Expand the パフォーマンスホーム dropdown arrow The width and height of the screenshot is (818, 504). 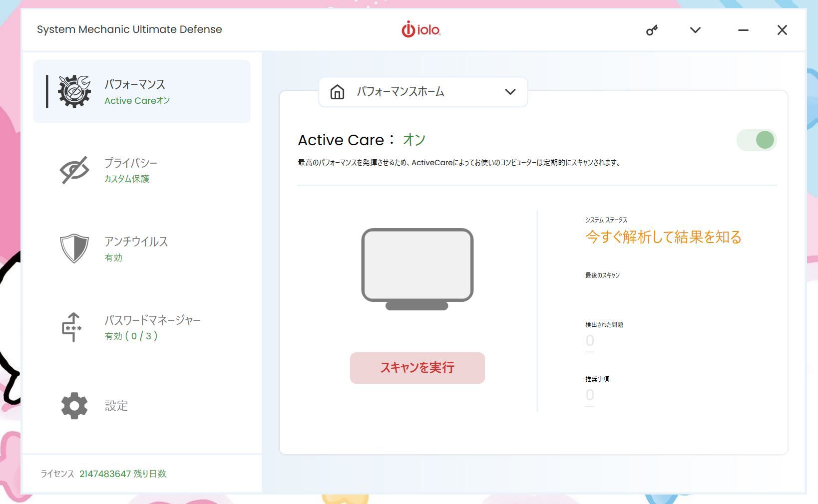tap(510, 92)
